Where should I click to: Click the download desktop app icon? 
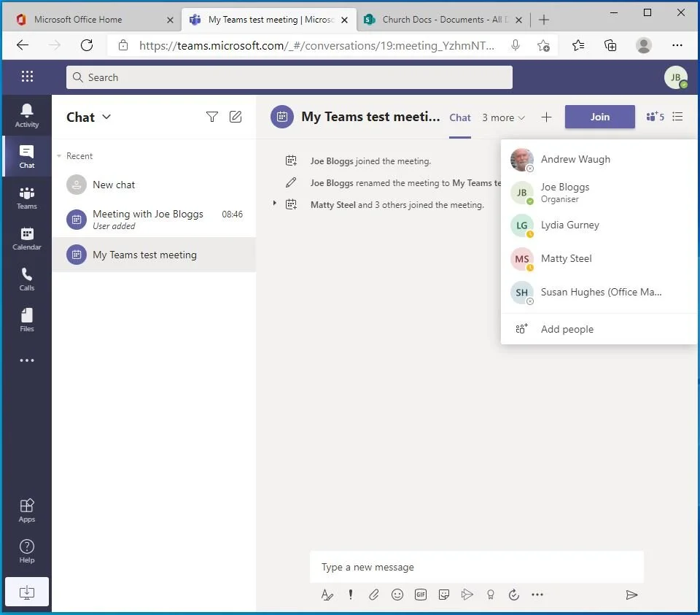point(27,592)
